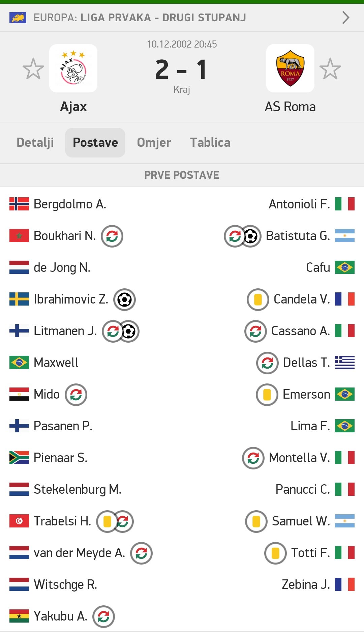Tap the Ajax team name
364x632 pixels.
pos(73,107)
